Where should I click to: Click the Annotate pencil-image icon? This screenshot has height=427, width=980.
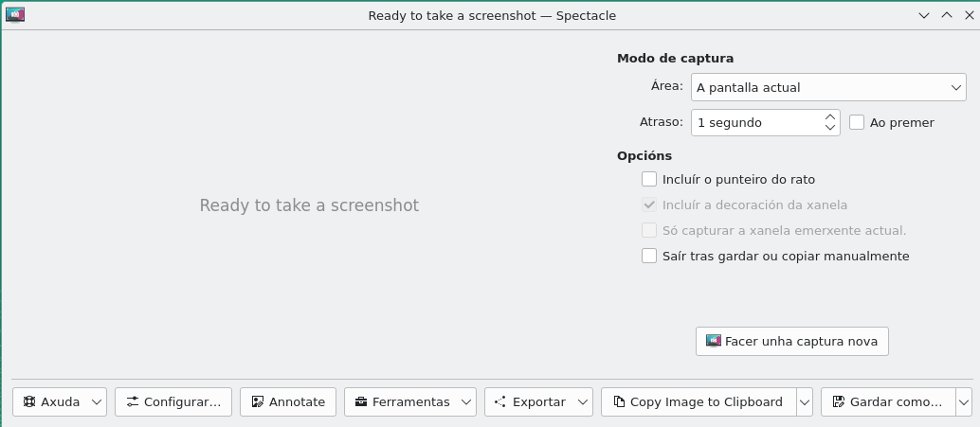(258, 402)
